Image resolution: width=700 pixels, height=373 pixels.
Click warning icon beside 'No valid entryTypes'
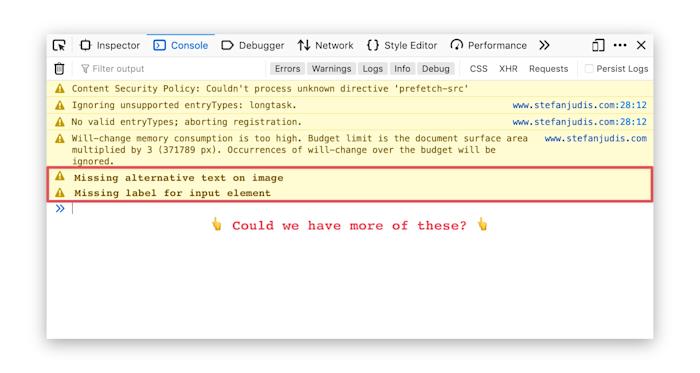pyautogui.click(x=60, y=122)
